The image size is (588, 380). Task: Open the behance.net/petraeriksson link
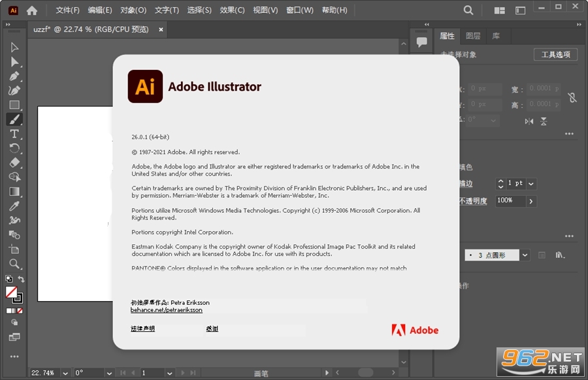click(166, 310)
